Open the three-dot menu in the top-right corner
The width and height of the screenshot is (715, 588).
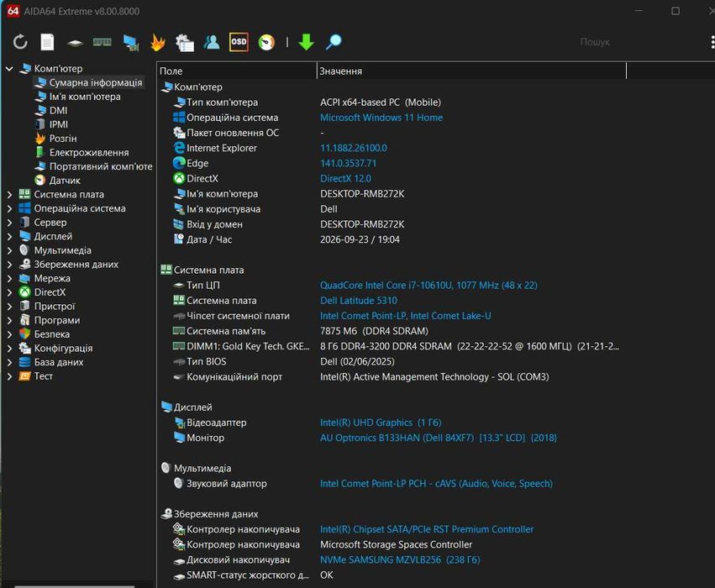[712, 42]
